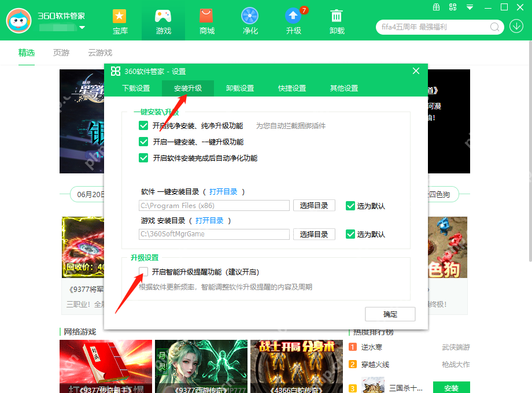Toggle 选为默认 for game directory
532x393 pixels.
click(350, 234)
